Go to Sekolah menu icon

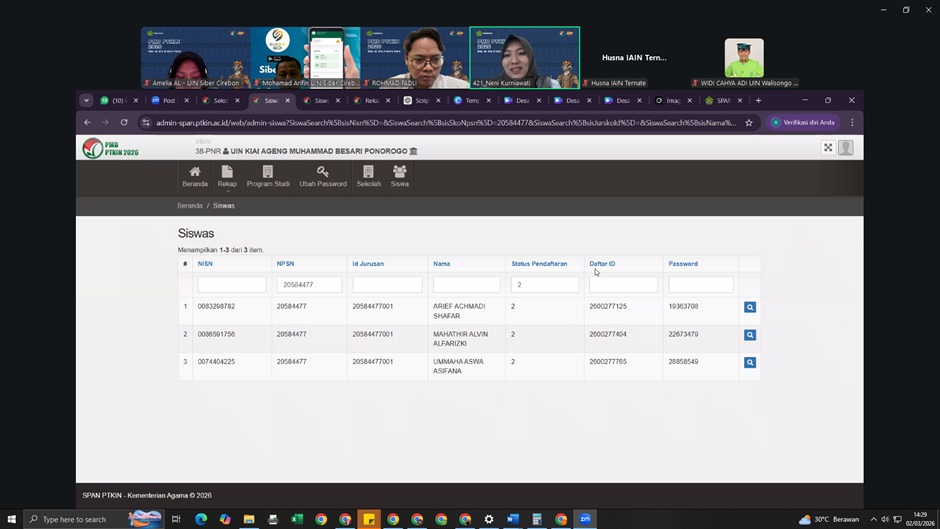click(369, 176)
